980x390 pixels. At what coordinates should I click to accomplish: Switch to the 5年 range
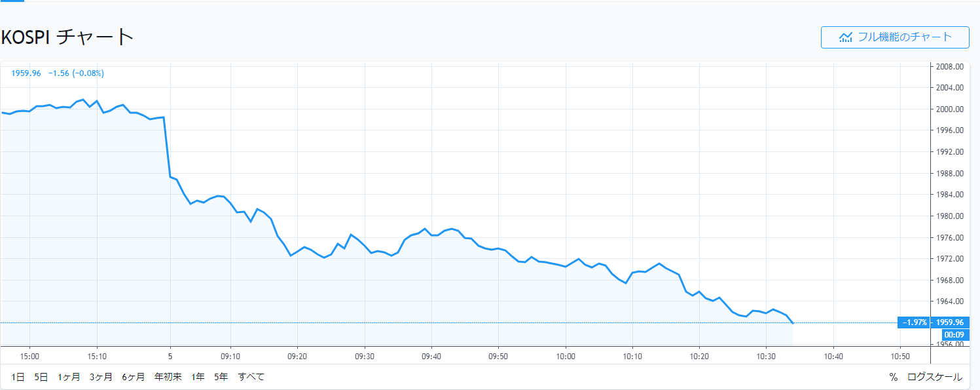(x=221, y=377)
